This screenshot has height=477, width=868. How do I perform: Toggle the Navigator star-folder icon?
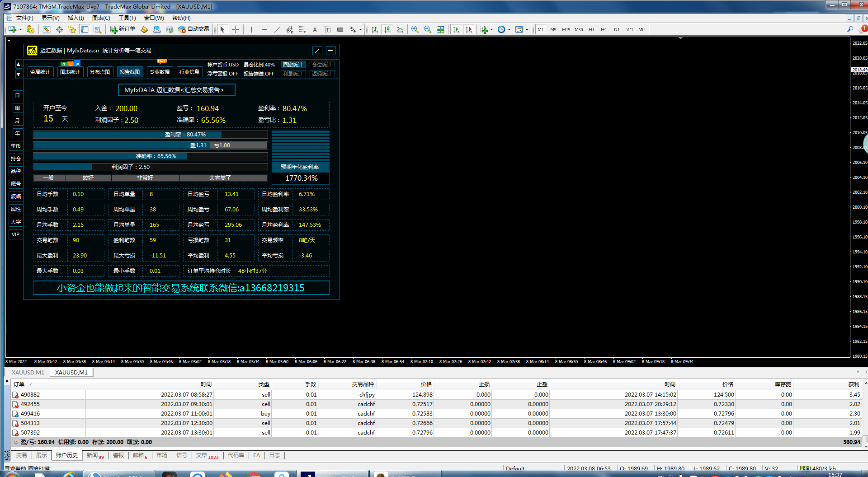point(72,29)
